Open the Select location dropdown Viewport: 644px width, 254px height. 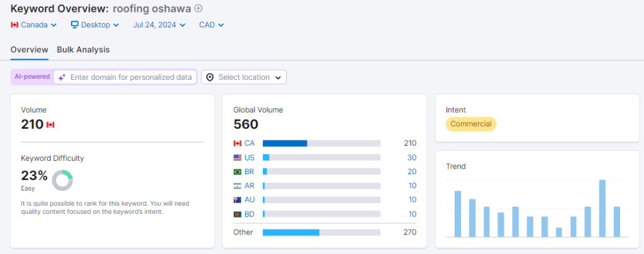click(243, 77)
